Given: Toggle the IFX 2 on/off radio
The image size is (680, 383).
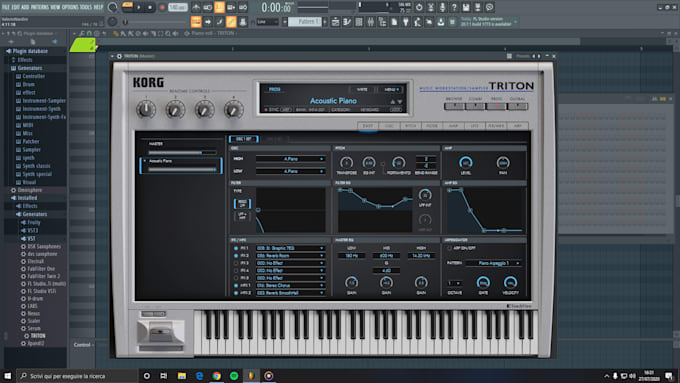Looking at the screenshot, I should pos(236,256).
